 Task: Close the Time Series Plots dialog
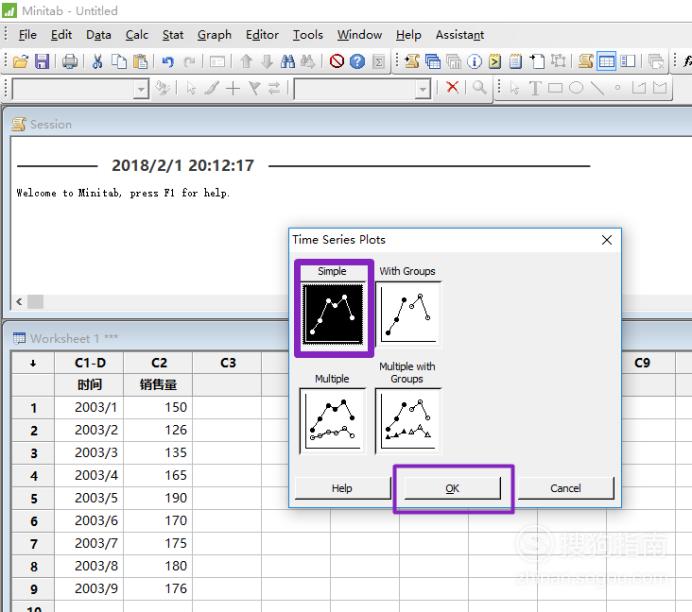coord(606,240)
